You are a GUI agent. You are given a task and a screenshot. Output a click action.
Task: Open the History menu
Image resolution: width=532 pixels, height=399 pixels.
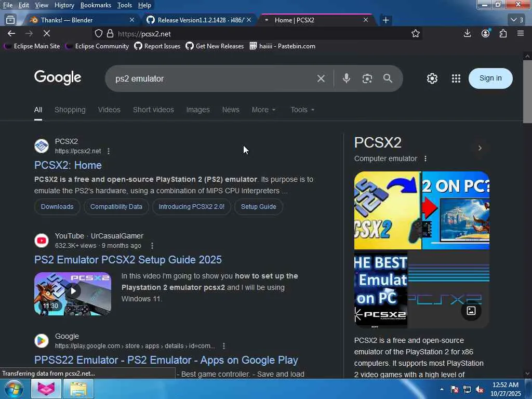pos(64,5)
